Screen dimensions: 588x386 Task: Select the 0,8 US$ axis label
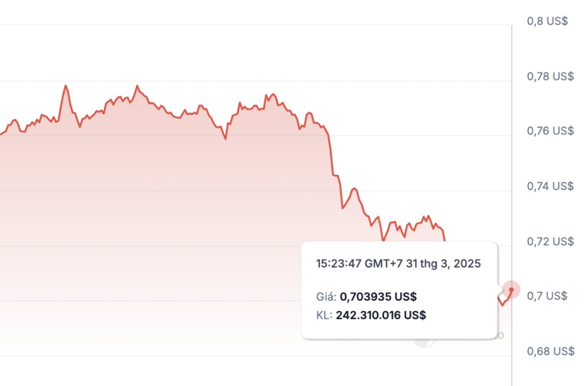547,21
